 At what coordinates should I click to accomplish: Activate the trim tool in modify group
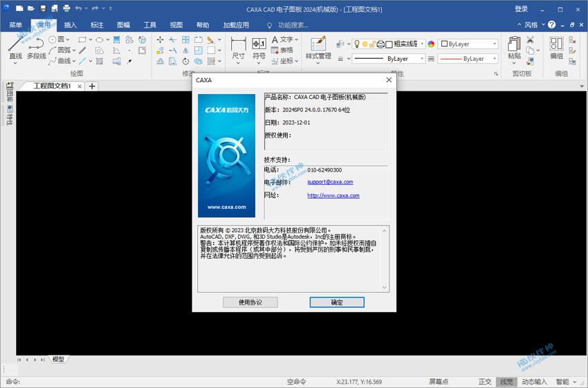point(173,39)
